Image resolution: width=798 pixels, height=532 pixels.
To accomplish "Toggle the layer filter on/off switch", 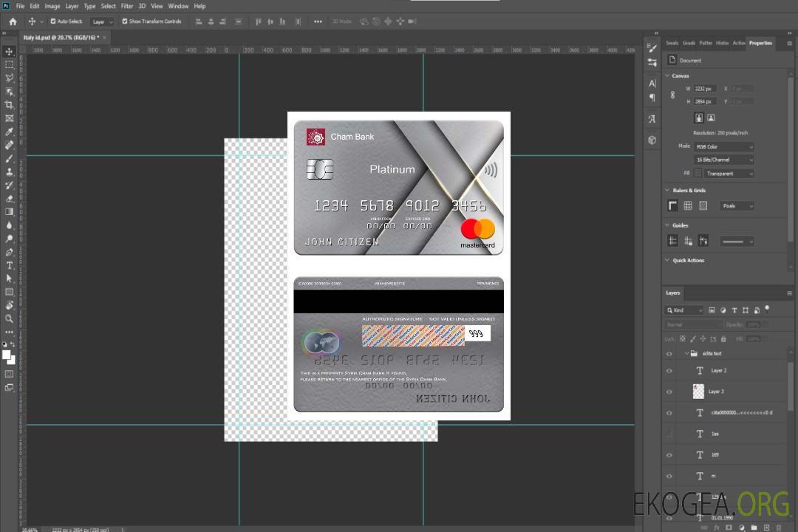I will tap(767, 309).
